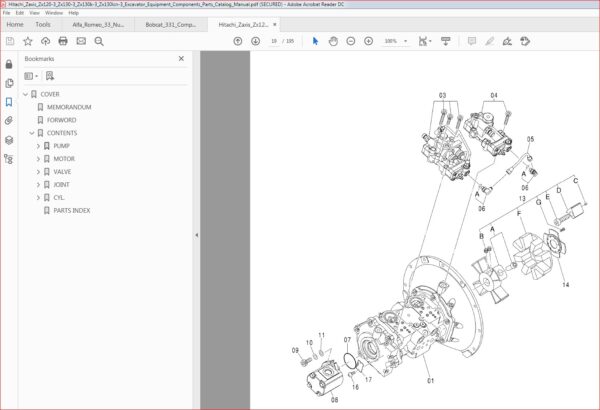The width and height of the screenshot is (600, 410).
Task: Expand the PUMP bookmark
Action: pos(38,146)
